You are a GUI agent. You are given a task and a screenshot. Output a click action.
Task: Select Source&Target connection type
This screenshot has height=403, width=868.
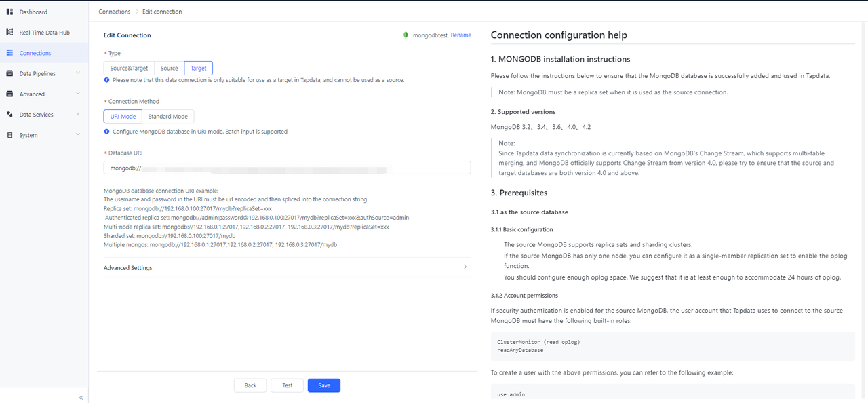tap(129, 69)
